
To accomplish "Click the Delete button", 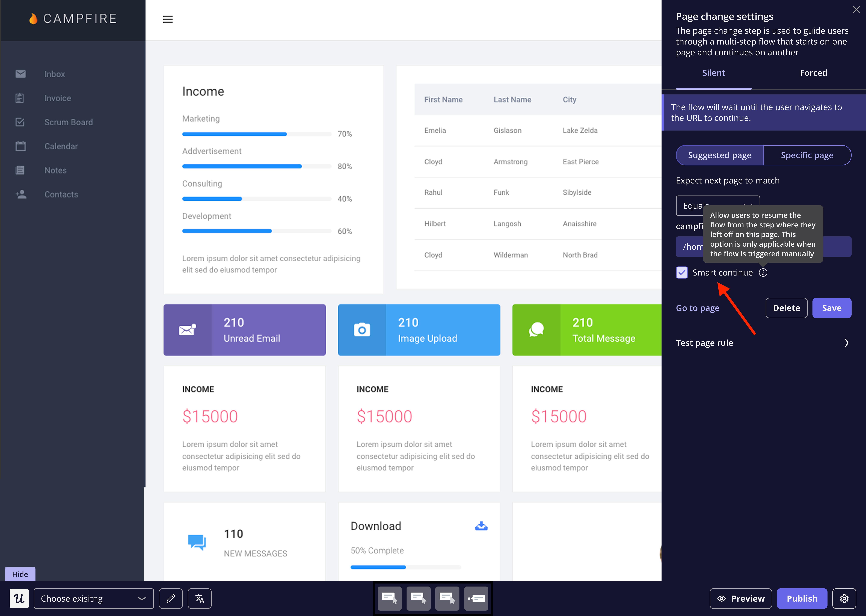I will (786, 308).
